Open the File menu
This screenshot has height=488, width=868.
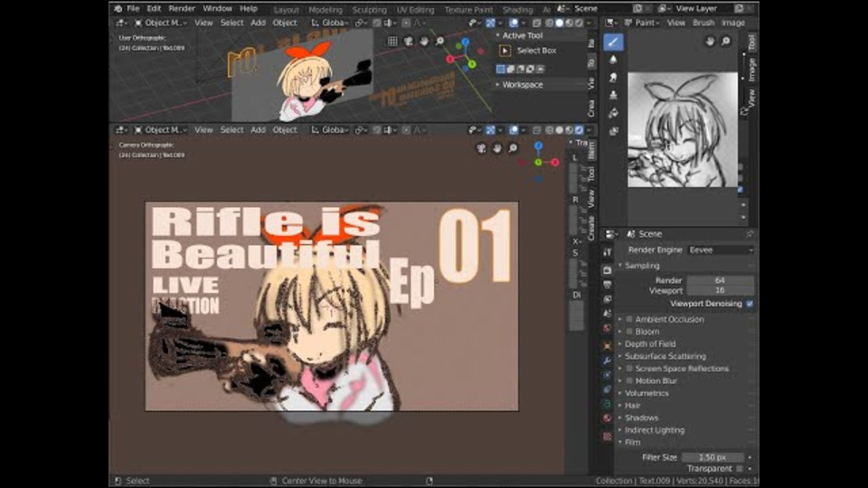133,8
